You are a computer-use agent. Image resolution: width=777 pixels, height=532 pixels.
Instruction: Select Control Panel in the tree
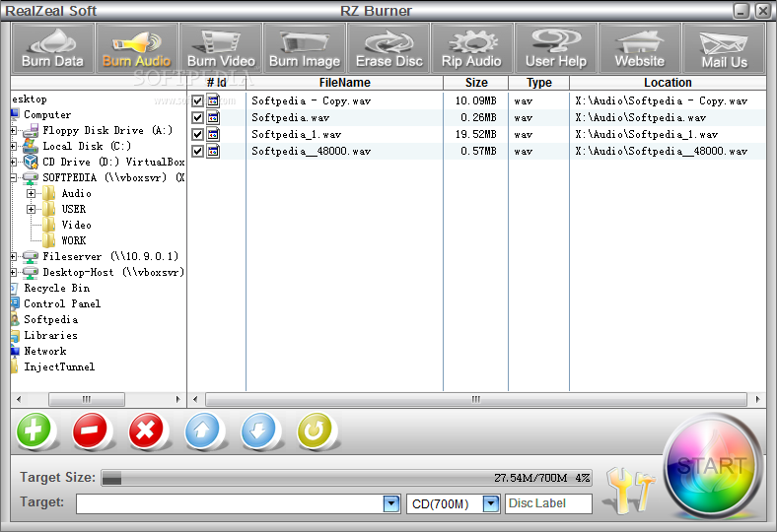(x=62, y=303)
